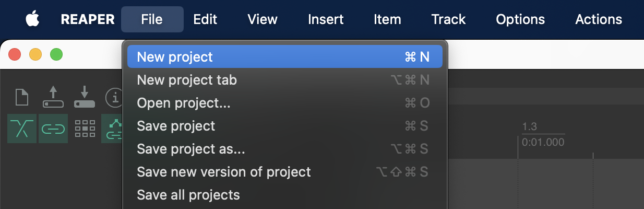644x209 pixels.
Task: Click the New Project toolbar icon
Action: pos(22,97)
